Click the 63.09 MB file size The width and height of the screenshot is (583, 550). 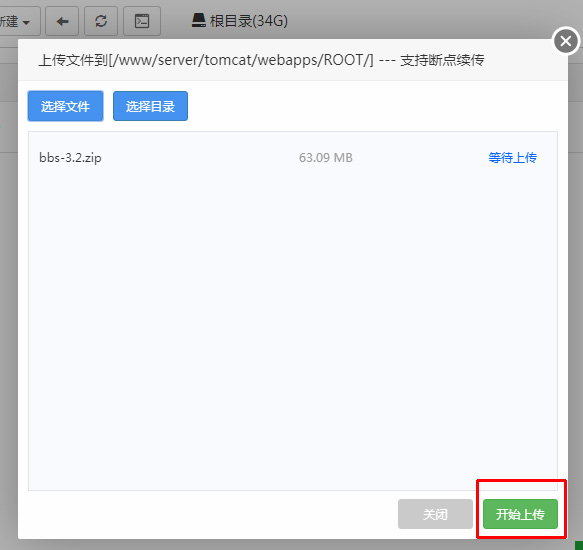coord(326,158)
